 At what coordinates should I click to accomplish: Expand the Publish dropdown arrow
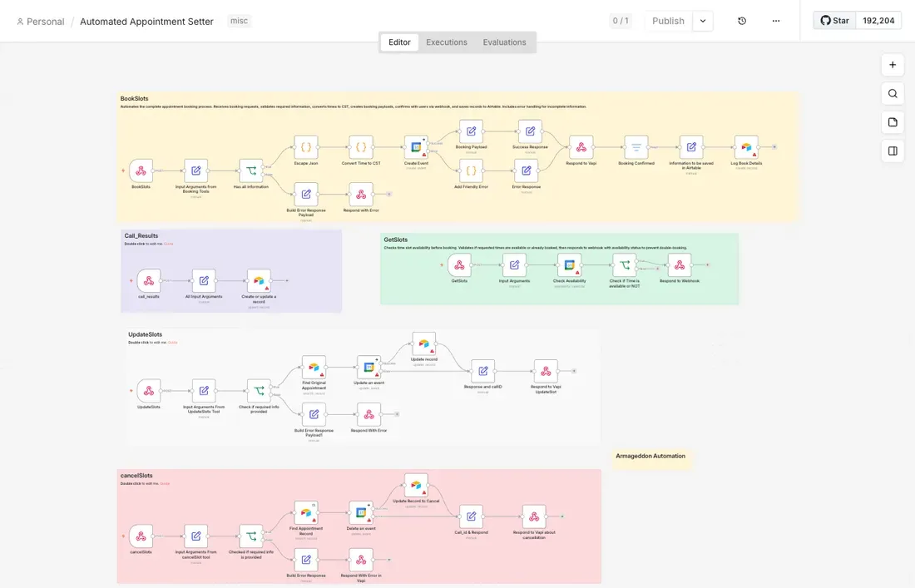[x=703, y=21]
